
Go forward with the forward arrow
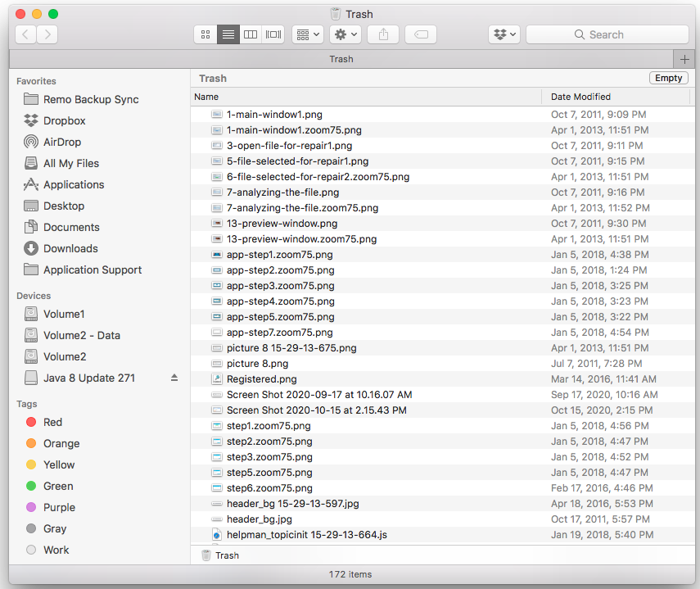coord(47,34)
